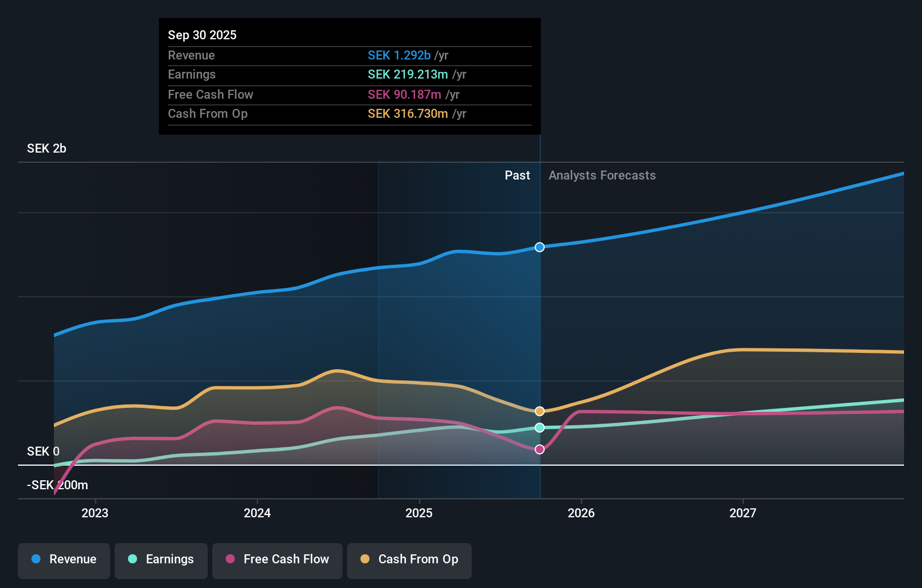Open the Free Cash Flow legend entry

pyautogui.click(x=277, y=559)
